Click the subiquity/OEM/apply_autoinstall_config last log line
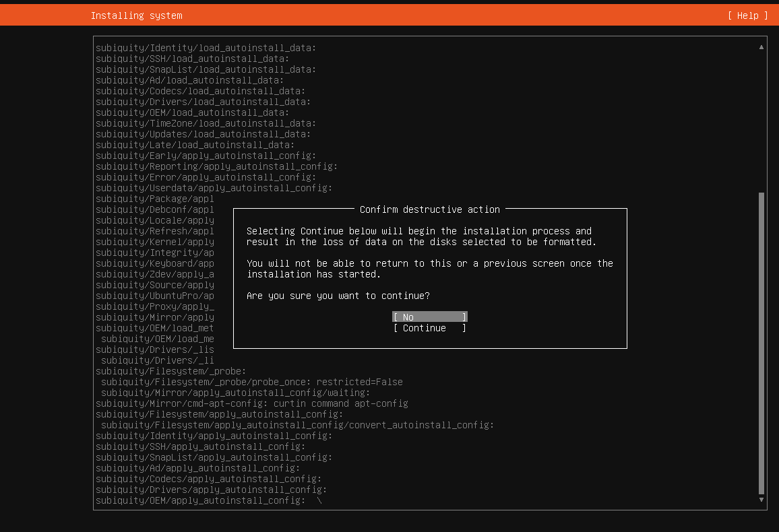 [x=200, y=500]
